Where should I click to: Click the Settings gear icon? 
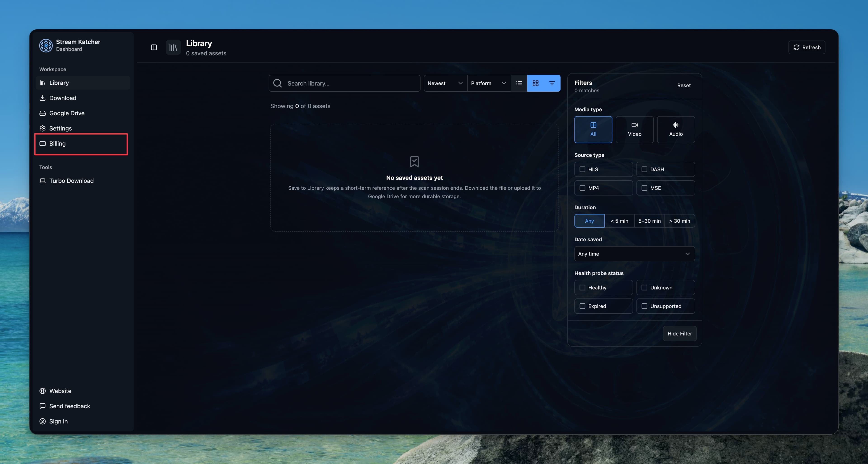pyautogui.click(x=42, y=128)
